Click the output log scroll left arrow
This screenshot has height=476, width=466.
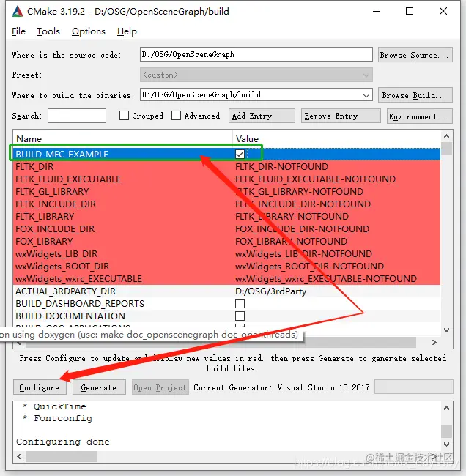coord(20,456)
